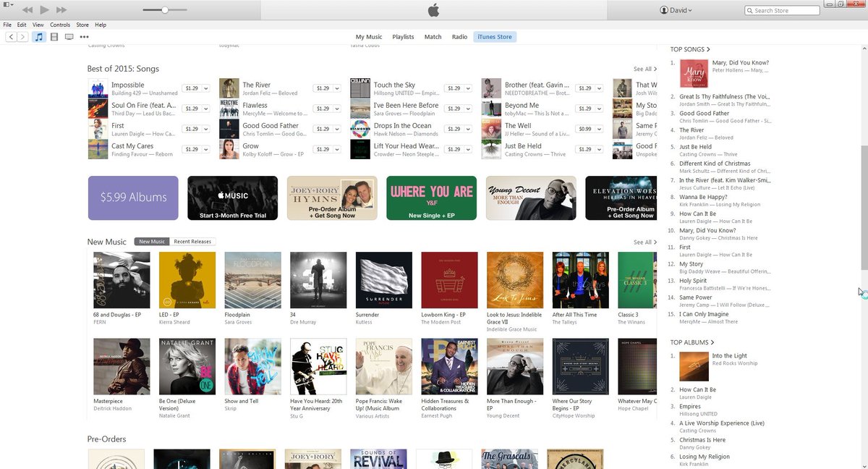Open price dropdown arrow for Flawless
Viewport: 868px width, 469px height.
click(337, 109)
